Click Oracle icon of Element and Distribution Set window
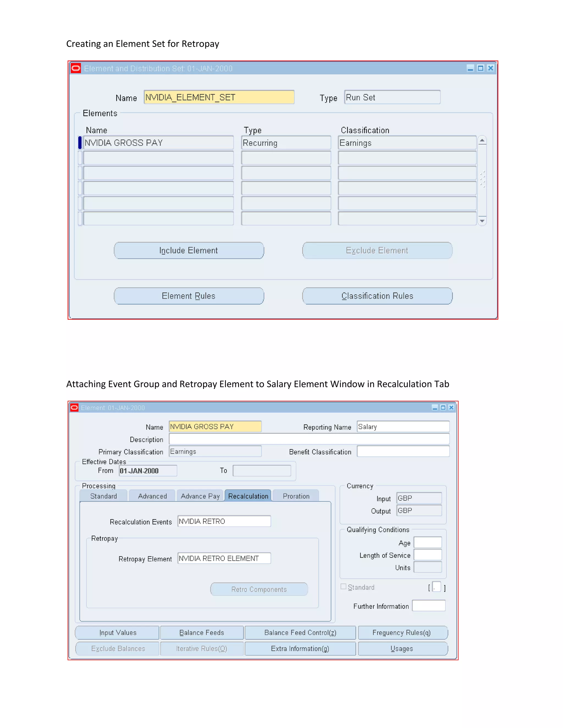Viewport: 563px width, 728px height. 76,68
